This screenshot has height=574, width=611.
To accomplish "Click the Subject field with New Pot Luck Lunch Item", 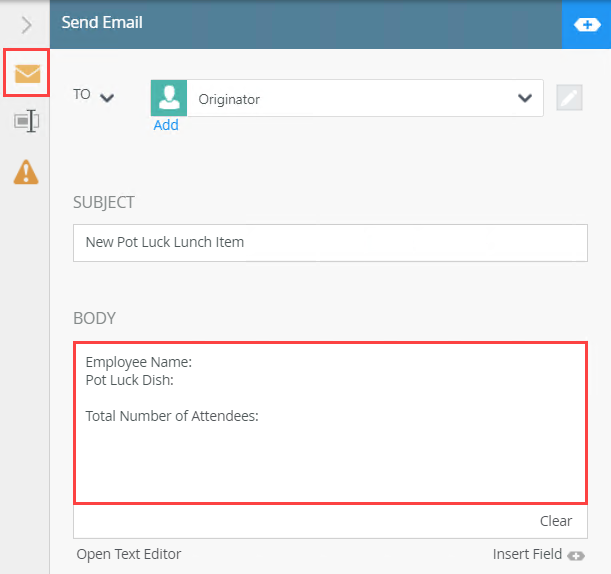I will [x=330, y=242].
